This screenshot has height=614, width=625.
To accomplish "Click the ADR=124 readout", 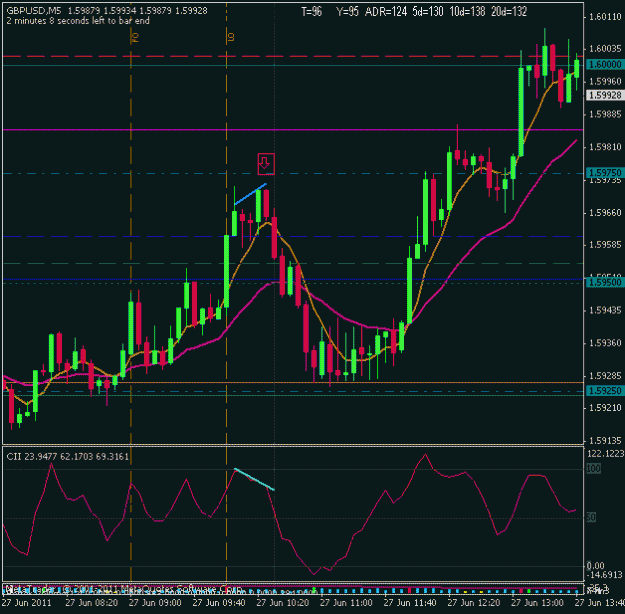I will point(386,12).
